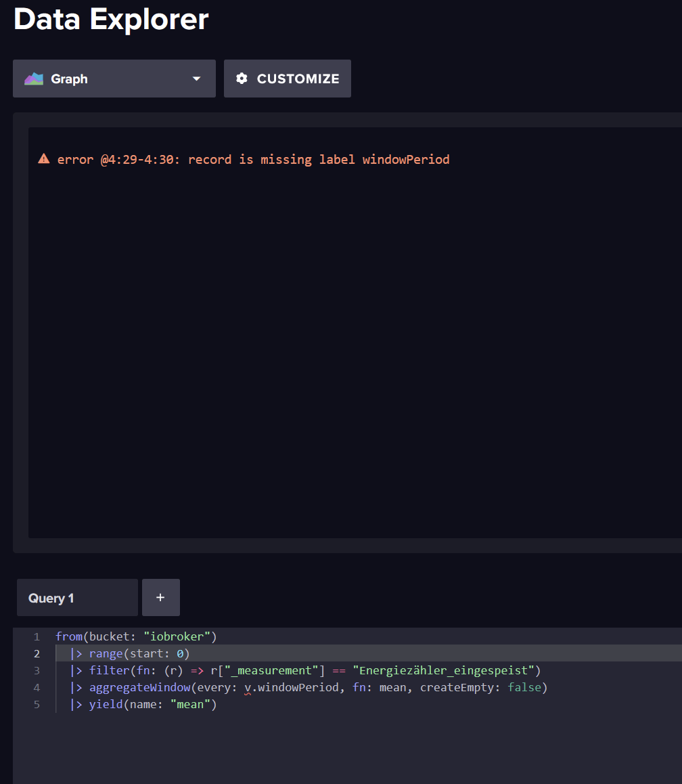Click the caret arrow in the Graph selector
The image size is (682, 784).
click(196, 79)
